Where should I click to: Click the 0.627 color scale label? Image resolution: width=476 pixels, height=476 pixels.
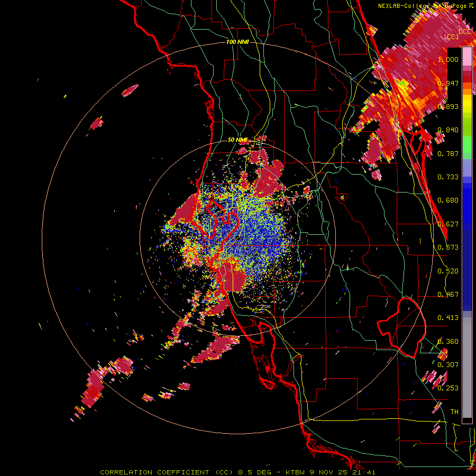[448, 224]
